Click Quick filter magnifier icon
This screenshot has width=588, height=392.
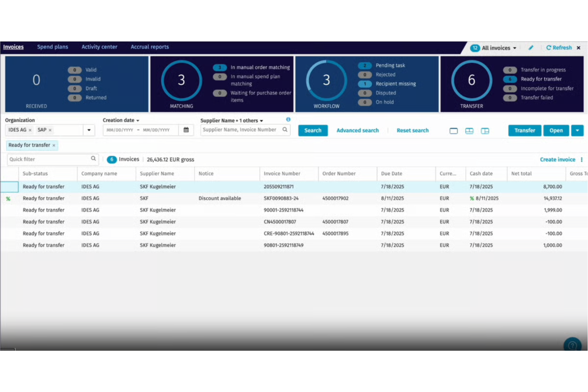pyautogui.click(x=93, y=159)
